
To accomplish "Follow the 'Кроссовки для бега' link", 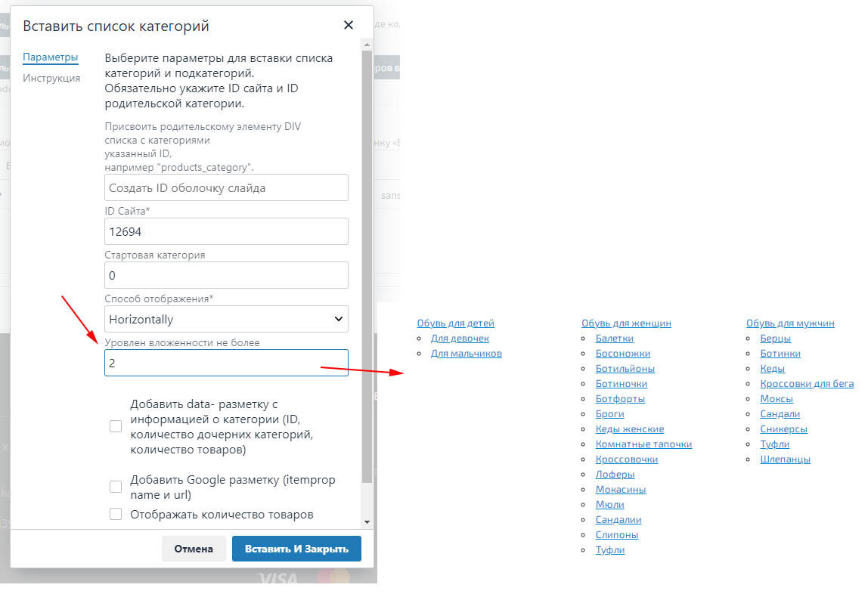I will pos(807,384).
